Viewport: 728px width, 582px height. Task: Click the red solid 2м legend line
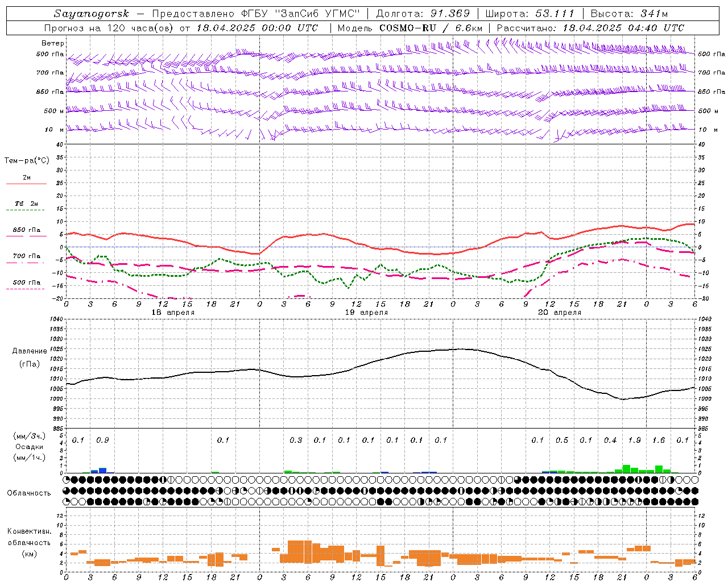[x=26, y=184]
